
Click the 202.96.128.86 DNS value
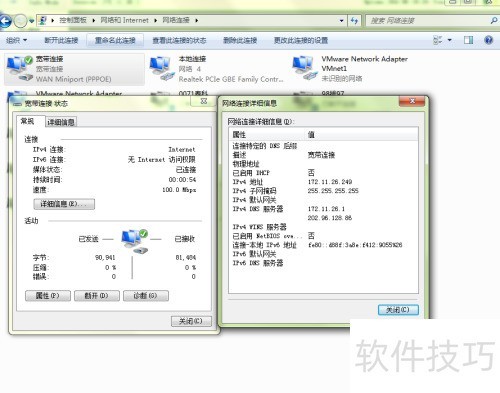[x=330, y=218]
